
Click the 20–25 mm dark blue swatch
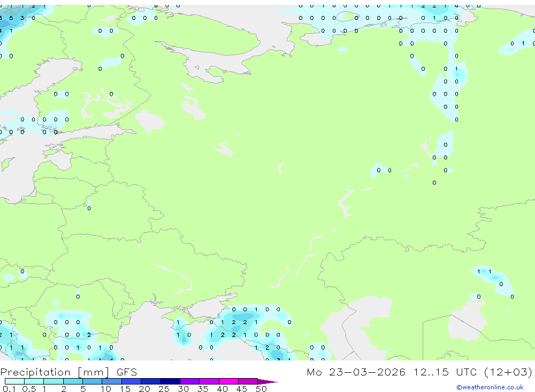(151, 381)
